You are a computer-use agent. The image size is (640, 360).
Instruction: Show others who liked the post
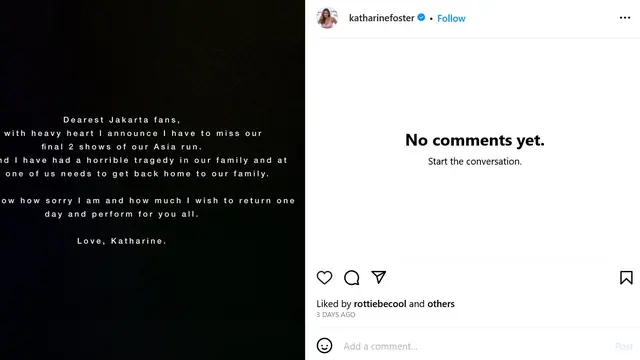click(441, 304)
